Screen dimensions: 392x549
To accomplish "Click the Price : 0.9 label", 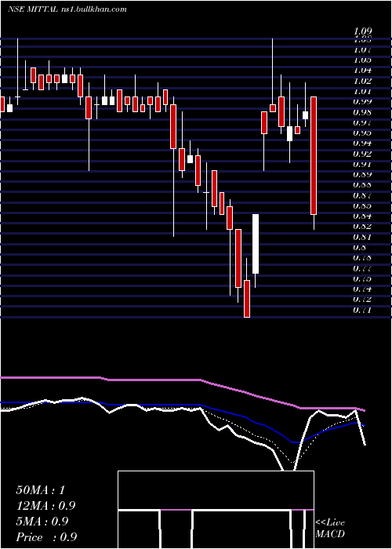I will click(46, 537).
